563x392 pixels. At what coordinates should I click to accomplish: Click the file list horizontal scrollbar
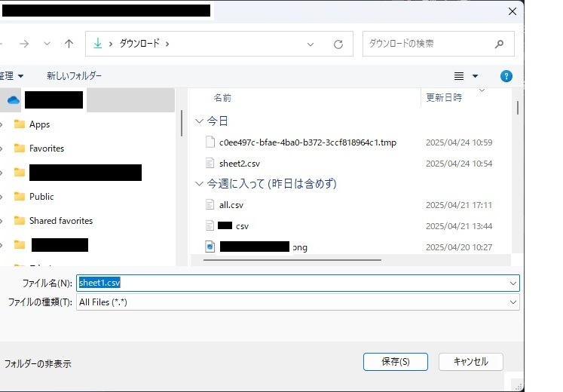pos(292,260)
